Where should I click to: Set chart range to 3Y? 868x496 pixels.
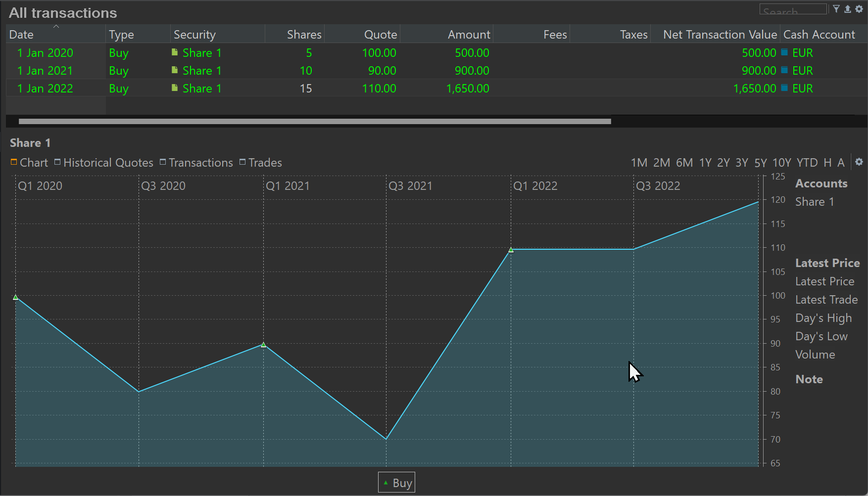(742, 163)
